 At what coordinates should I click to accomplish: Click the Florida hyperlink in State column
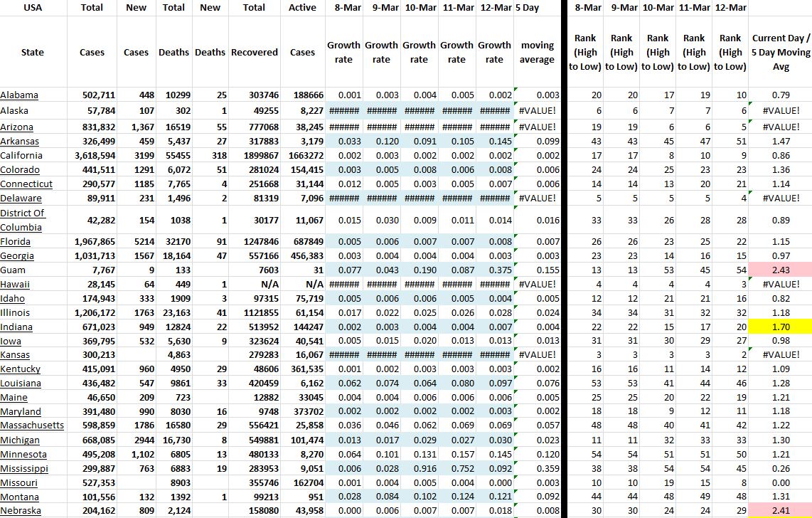pyautogui.click(x=16, y=242)
